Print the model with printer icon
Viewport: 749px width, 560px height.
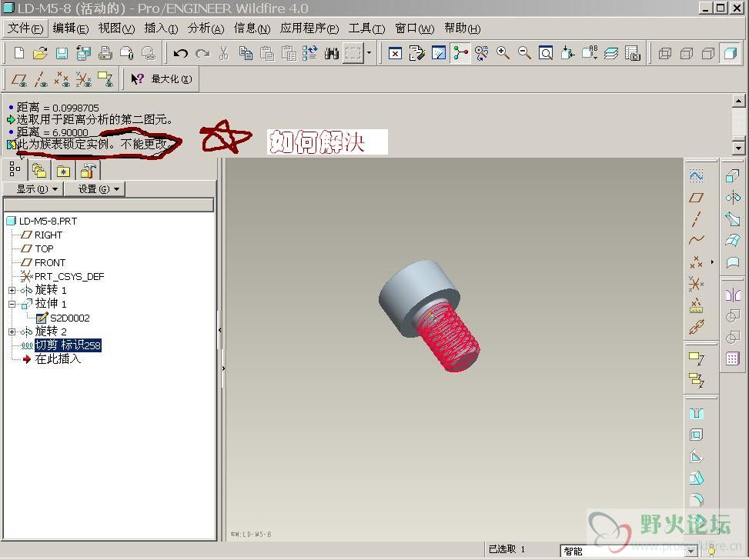tap(105, 52)
